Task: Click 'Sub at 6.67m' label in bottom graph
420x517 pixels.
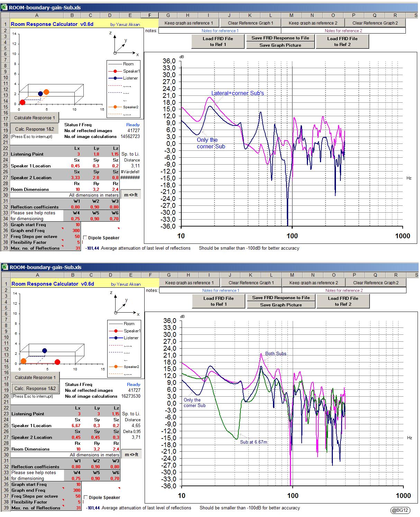Action: tap(254, 442)
